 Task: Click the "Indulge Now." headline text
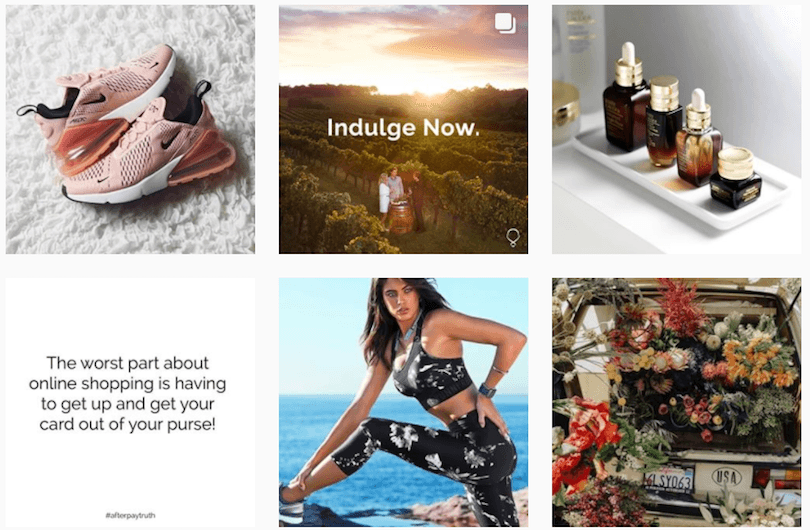click(x=403, y=128)
